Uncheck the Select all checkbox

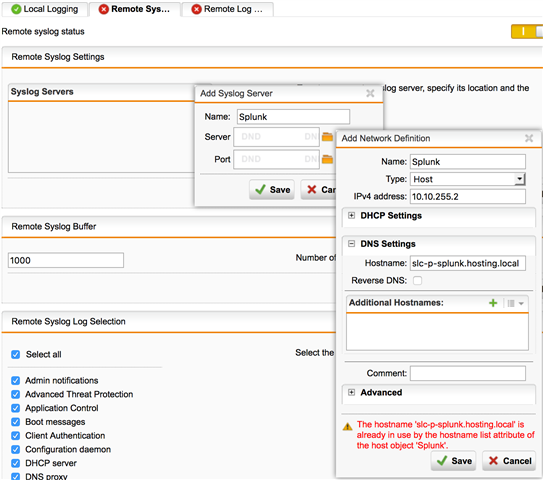tap(16, 354)
